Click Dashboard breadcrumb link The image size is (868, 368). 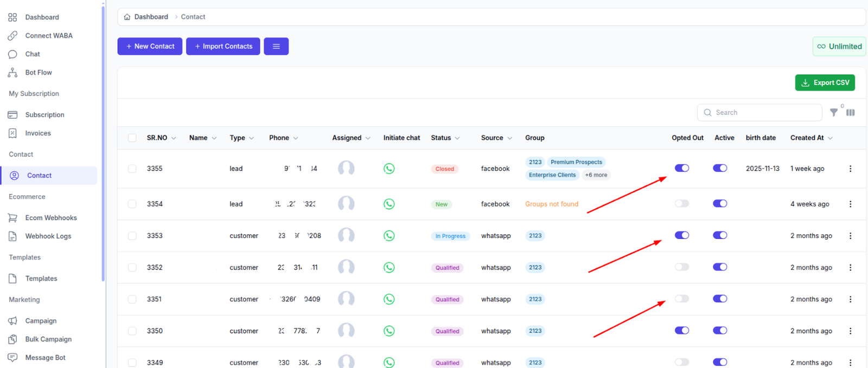(151, 17)
